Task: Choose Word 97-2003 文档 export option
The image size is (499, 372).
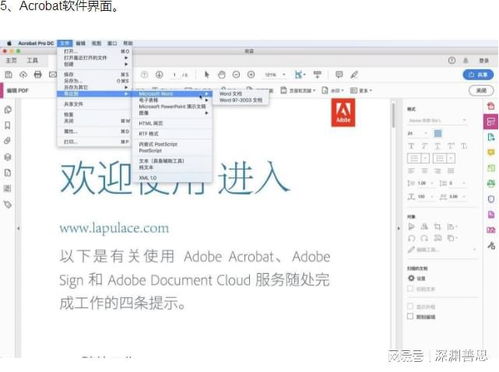Action: click(241, 100)
